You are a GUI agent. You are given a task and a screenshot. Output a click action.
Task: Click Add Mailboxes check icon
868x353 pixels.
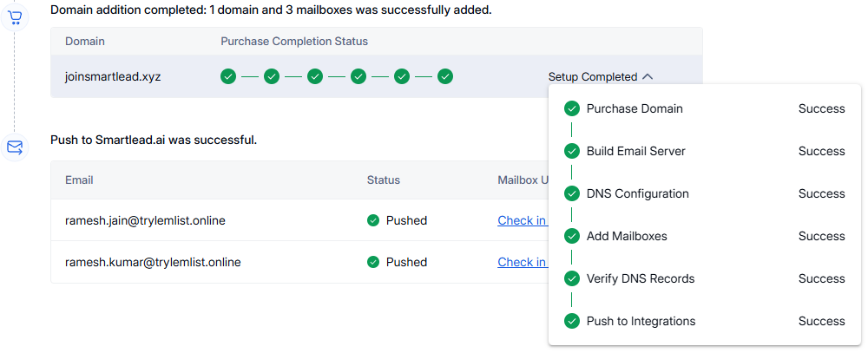pyautogui.click(x=571, y=236)
